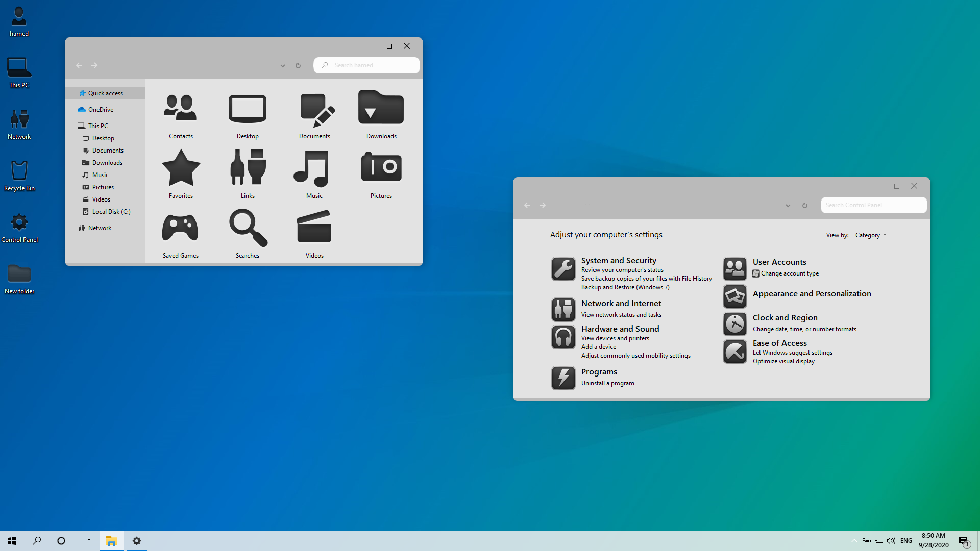Open the Uninstall a program link

tap(607, 383)
